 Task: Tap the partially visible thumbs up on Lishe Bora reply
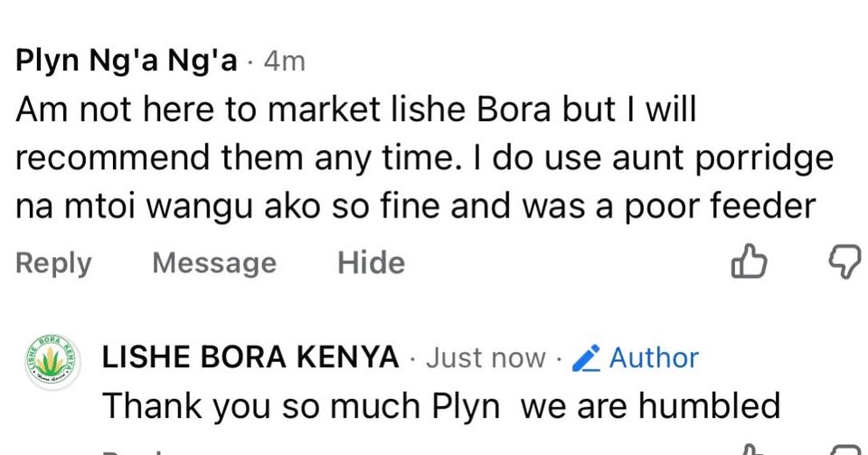750,450
